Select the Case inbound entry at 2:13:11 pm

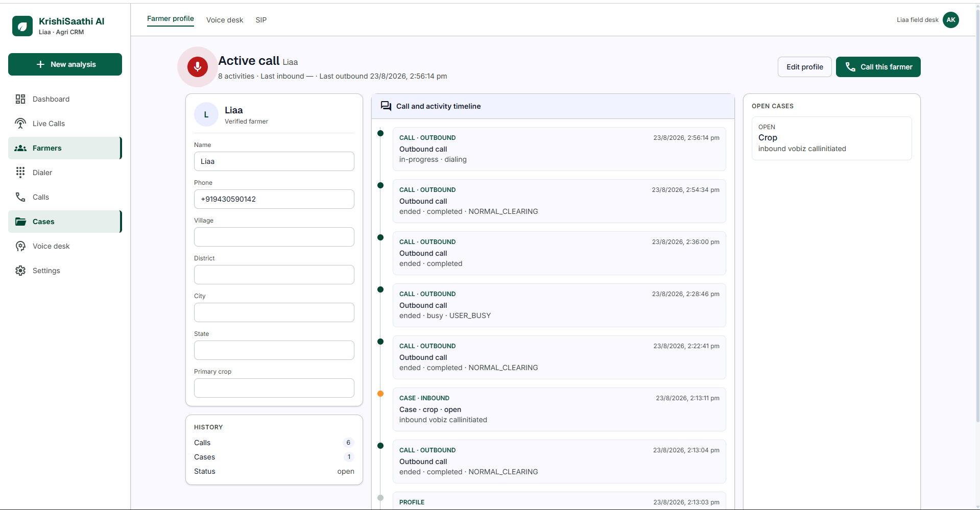coord(559,409)
